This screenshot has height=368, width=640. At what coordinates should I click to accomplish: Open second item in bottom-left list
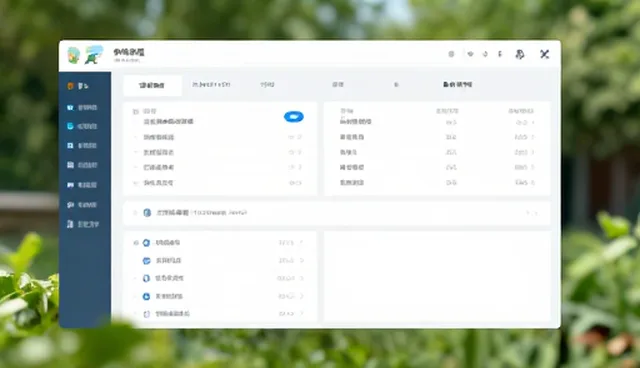pyautogui.click(x=219, y=260)
